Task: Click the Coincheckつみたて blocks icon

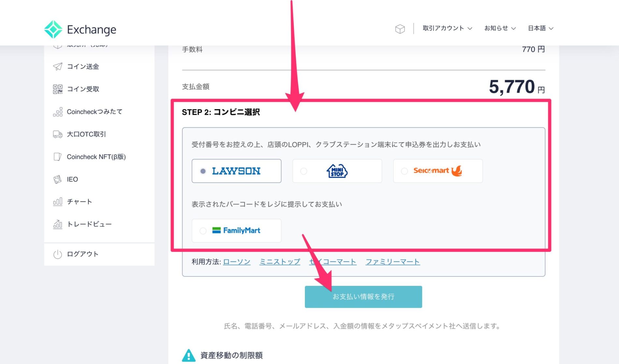Action: click(x=58, y=112)
